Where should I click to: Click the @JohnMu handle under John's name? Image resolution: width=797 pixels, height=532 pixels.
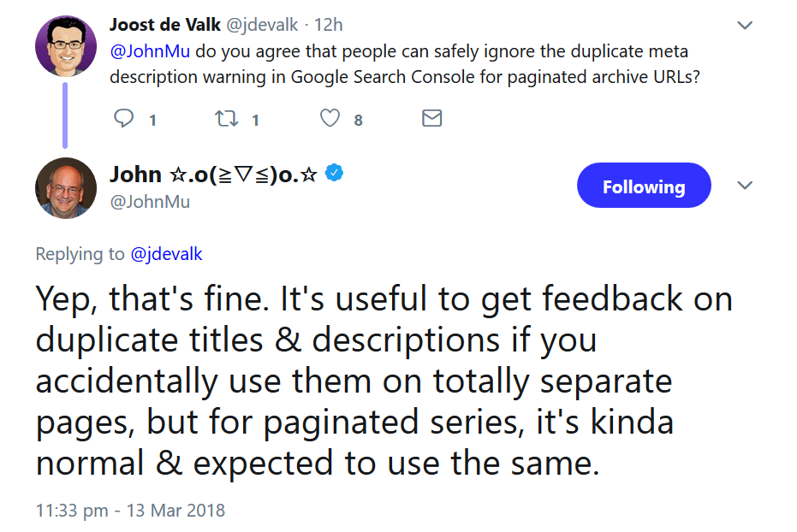tap(150, 202)
